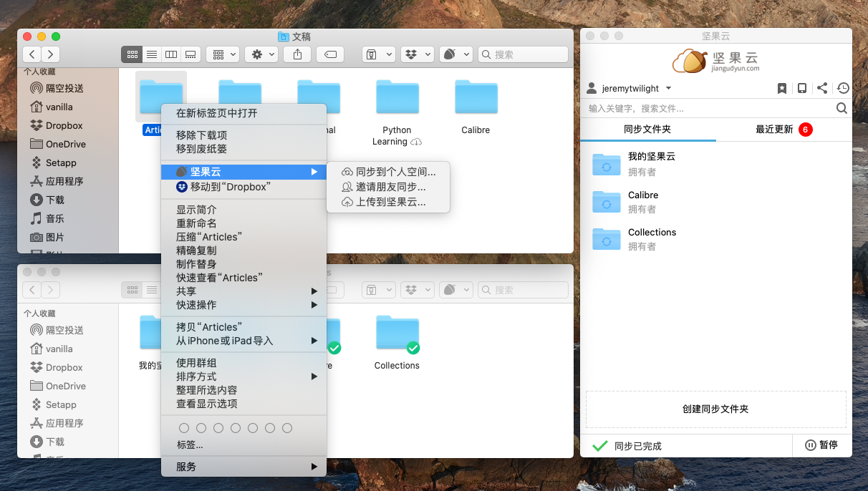Choose 移除下载项 from context menu
The image size is (868, 491).
tap(243, 135)
